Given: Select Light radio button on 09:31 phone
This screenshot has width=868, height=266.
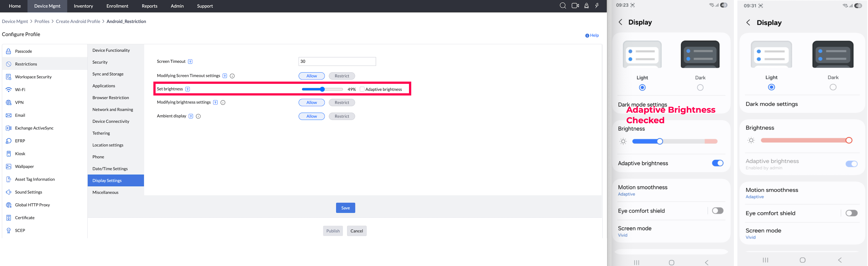Looking at the screenshot, I should pyautogui.click(x=771, y=87).
